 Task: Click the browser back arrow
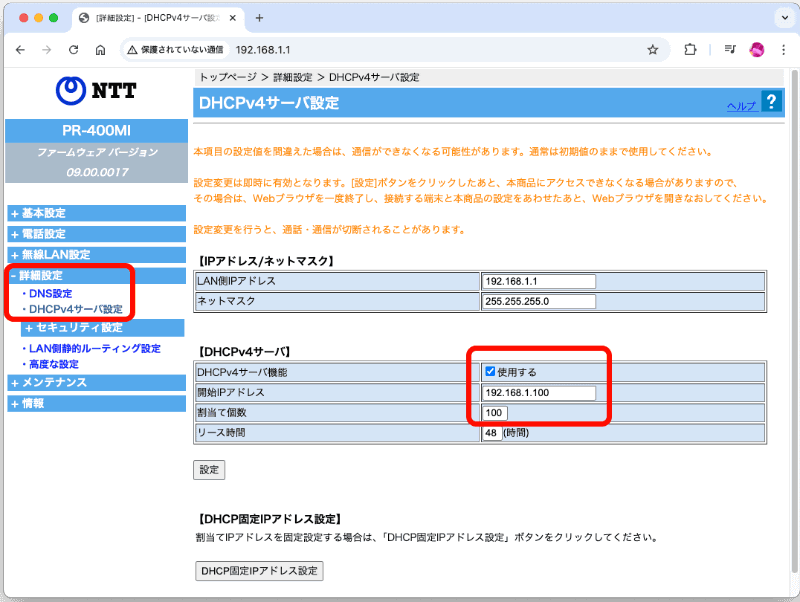20,49
